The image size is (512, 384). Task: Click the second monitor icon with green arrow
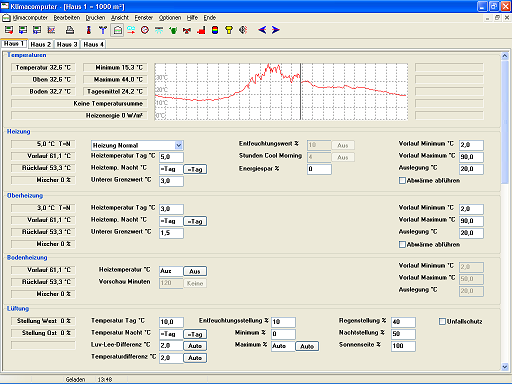coord(23,30)
